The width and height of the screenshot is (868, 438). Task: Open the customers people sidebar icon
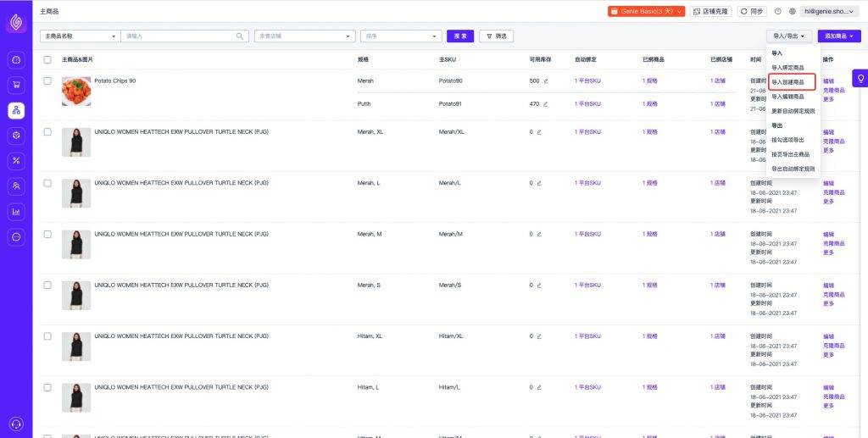tap(16, 186)
